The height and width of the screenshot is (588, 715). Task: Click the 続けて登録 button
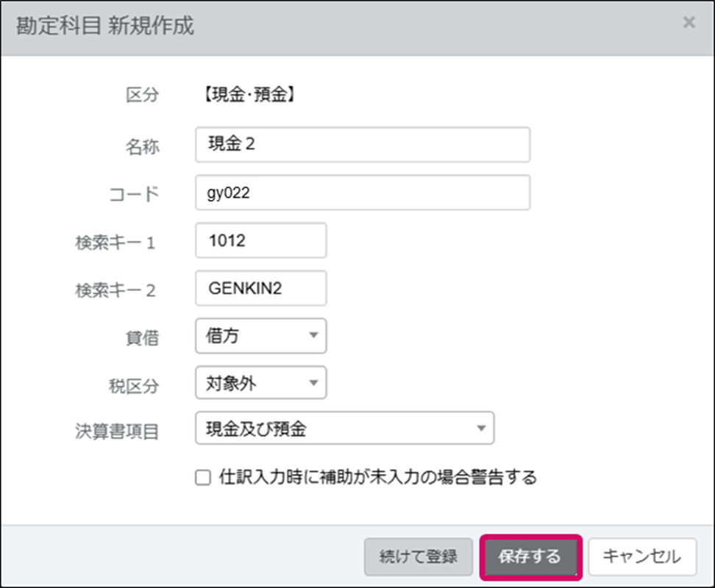(x=418, y=556)
